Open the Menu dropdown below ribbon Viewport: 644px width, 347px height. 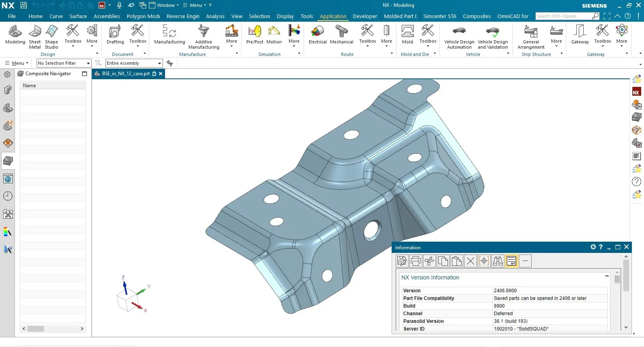click(x=17, y=63)
